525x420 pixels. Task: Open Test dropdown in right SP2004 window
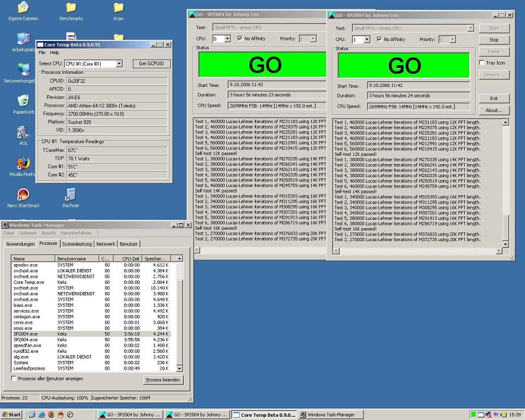[x=470, y=28]
